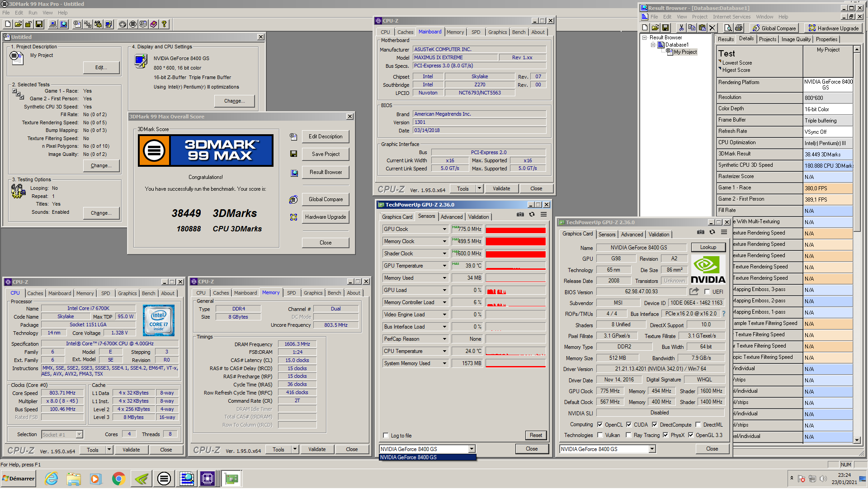Select NVIDIA GeForce 8400 GS dropdown list entry
The width and height of the screenshot is (868, 489).
428,457
